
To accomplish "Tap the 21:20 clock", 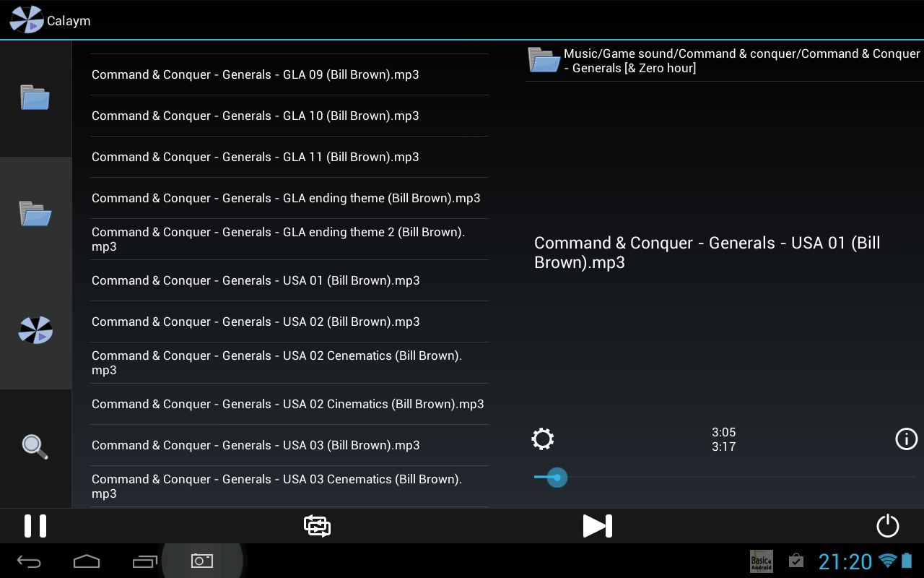I will point(845,561).
